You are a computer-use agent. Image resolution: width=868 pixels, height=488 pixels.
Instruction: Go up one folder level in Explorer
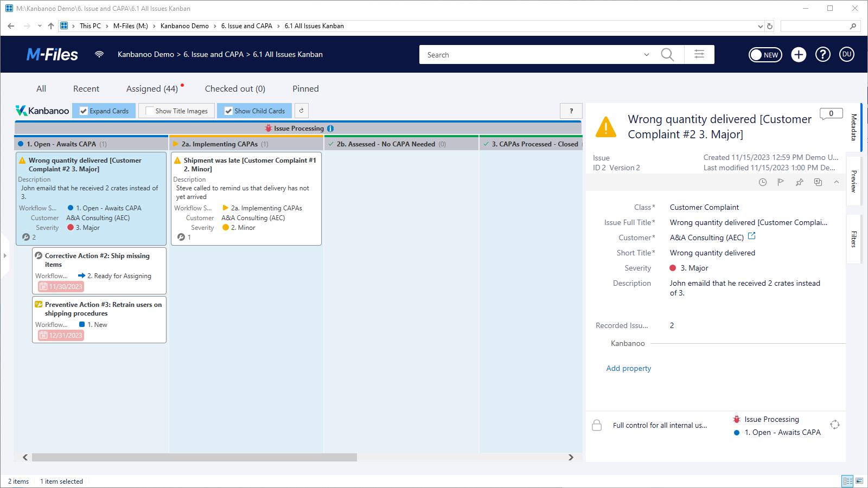click(51, 25)
